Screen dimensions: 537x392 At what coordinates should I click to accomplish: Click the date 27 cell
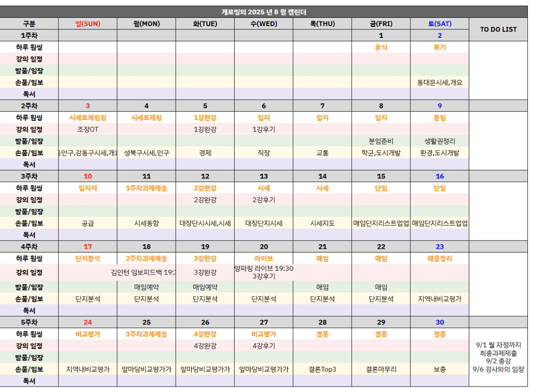(264, 322)
